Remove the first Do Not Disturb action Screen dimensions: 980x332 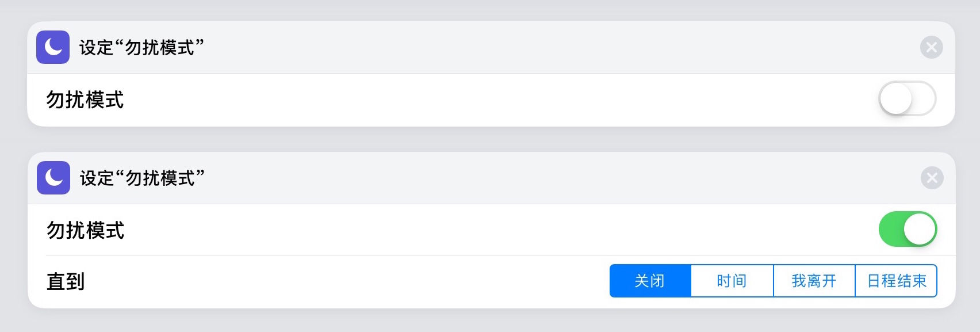(x=931, y=47)
